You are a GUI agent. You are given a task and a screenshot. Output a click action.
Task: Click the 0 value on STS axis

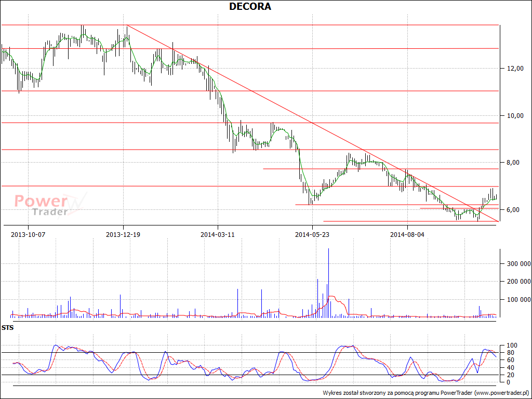(509, 382)
